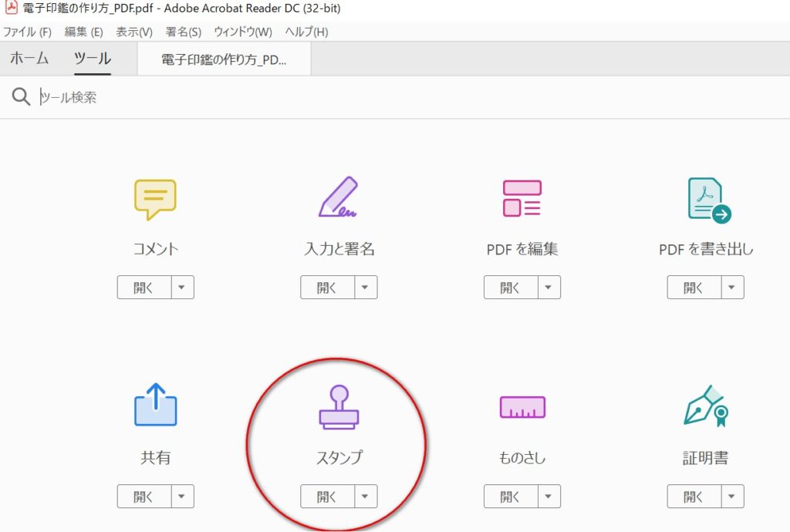
Task: Open the 署名(S) menu
Action: (184, 32)
